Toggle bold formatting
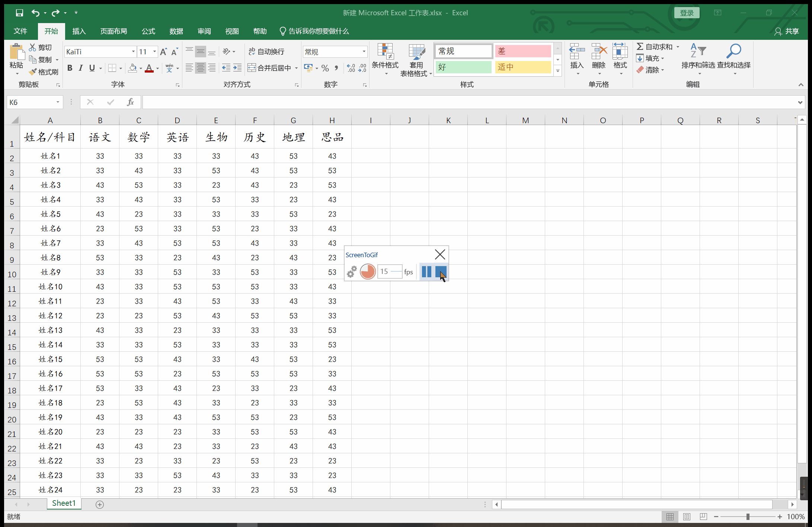Viewport: 812px width, 527px height. click(70, 68)
